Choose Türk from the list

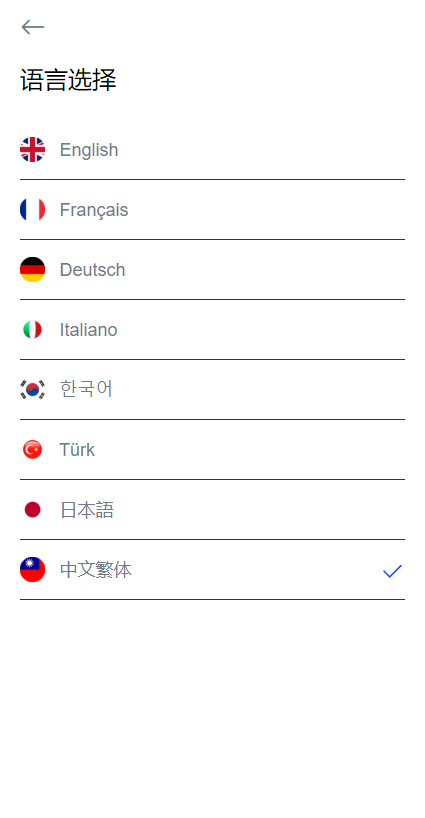point(77,450)
